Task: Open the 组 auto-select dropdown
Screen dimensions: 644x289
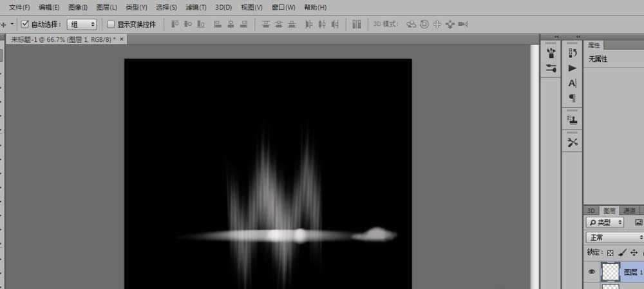Action: (x=82, y=25)
